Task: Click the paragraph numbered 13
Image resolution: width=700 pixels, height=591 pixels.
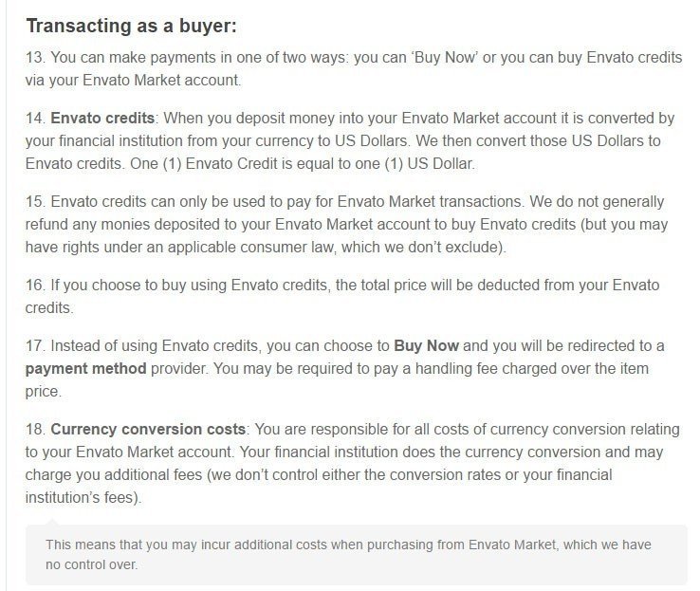Action: click(x=354, y=68)
